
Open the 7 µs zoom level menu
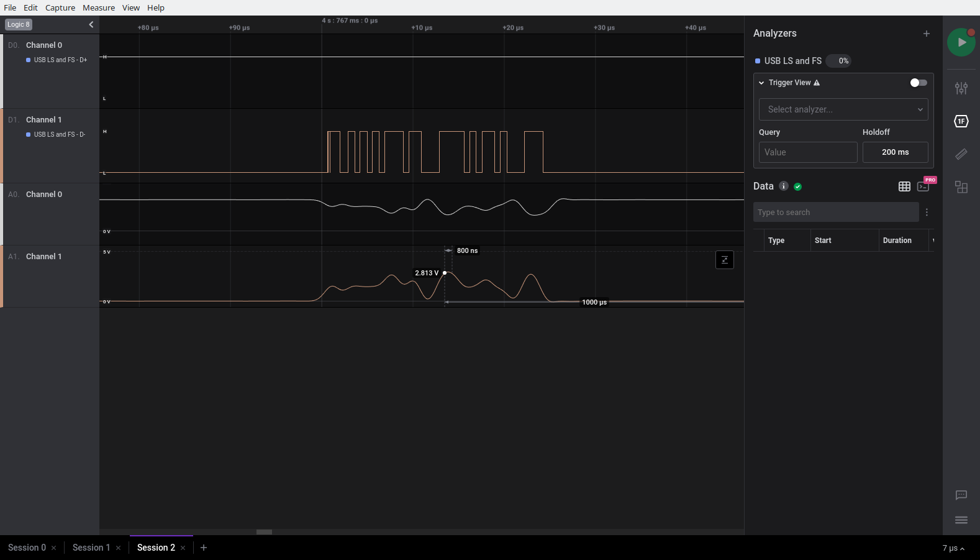[953, 548]
